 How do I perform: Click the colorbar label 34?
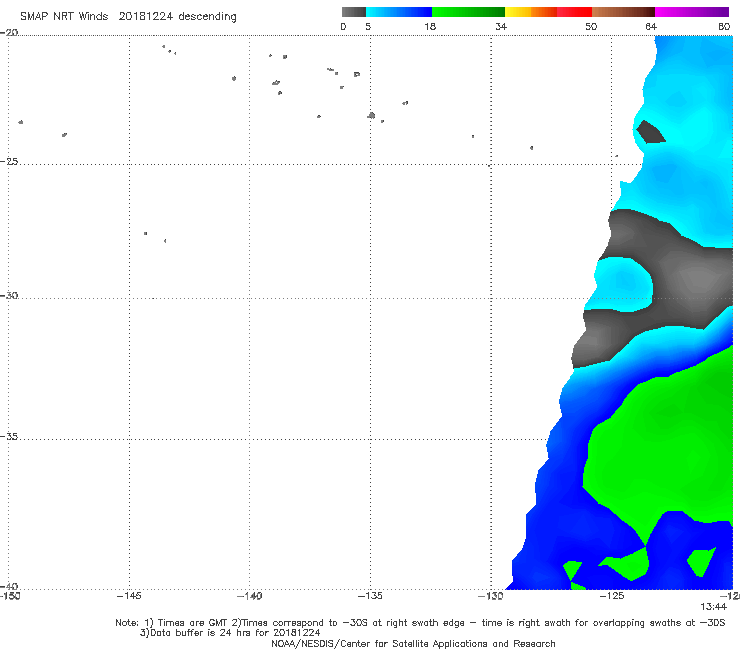501,26
